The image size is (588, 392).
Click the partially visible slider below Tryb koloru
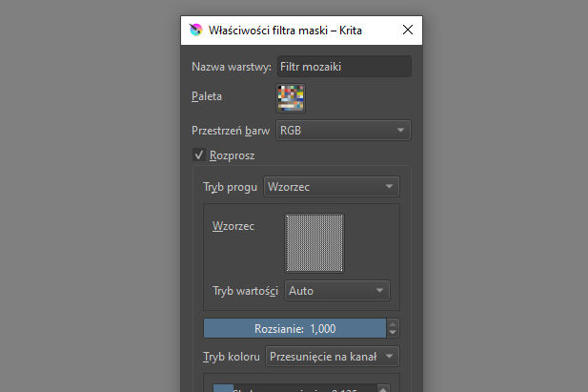[294, 387]
